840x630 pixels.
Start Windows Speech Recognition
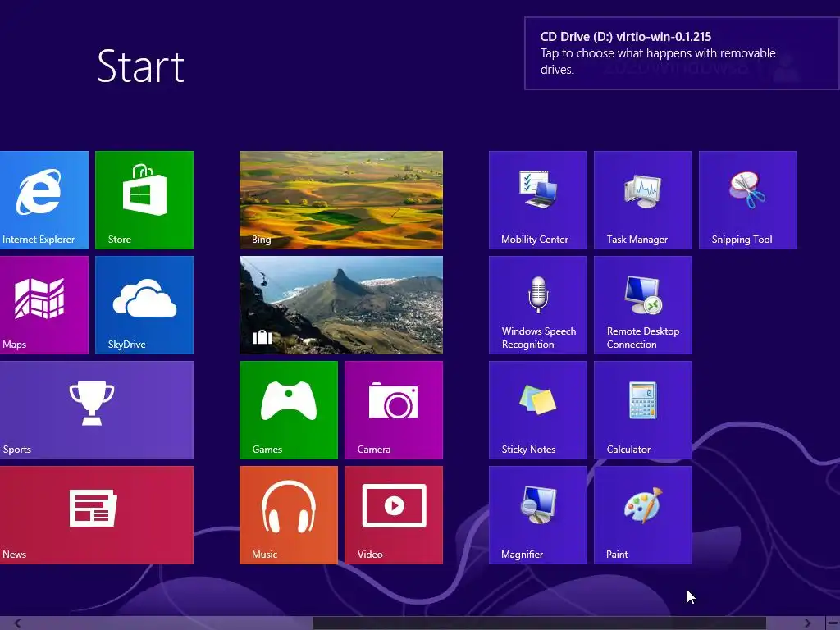pyautogui.click(x=538, y=305)
